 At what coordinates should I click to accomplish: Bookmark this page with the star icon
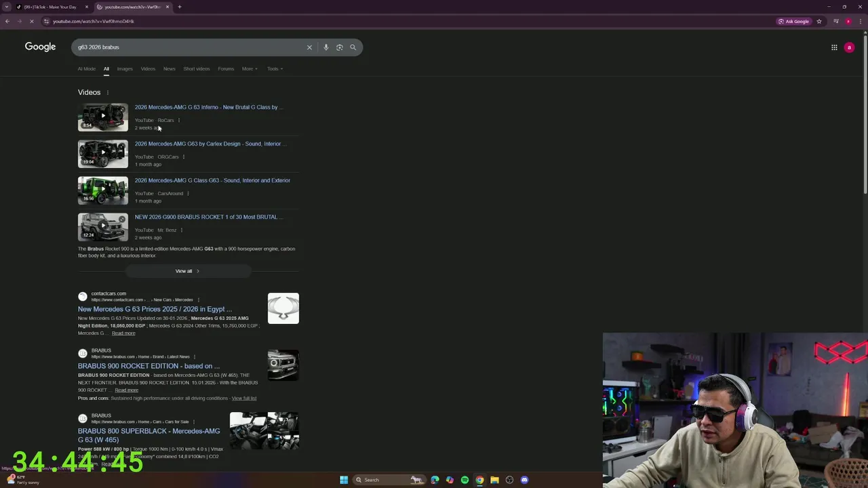pyautogui.click(x=819, y=21)
